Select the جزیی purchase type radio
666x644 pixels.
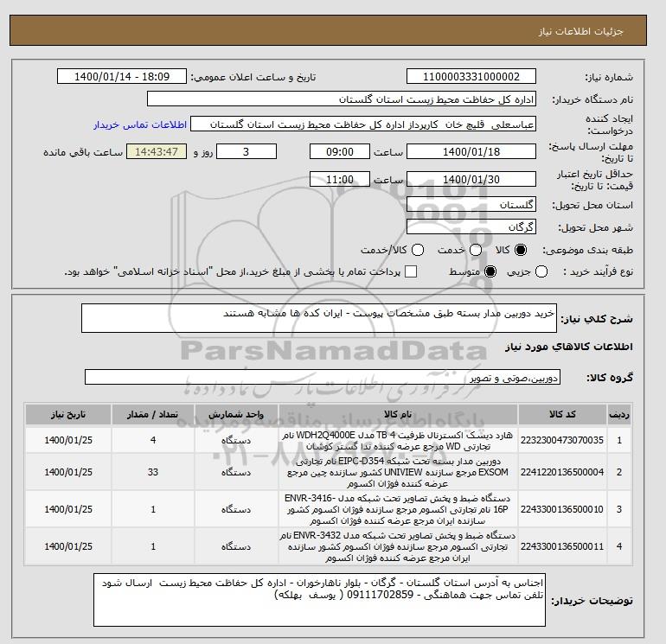coord(541,271)
